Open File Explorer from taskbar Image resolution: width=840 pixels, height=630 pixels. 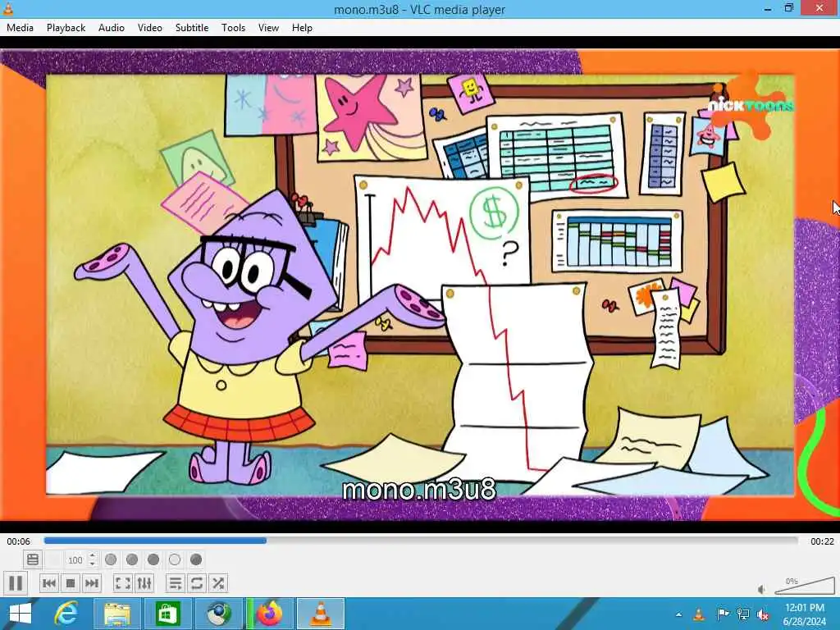click(x=116, y=614)
